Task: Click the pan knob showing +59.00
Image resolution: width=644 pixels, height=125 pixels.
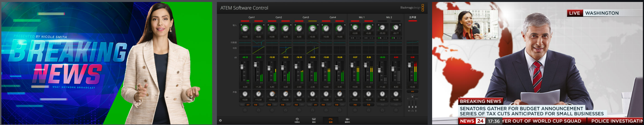Action: (272, 94)
